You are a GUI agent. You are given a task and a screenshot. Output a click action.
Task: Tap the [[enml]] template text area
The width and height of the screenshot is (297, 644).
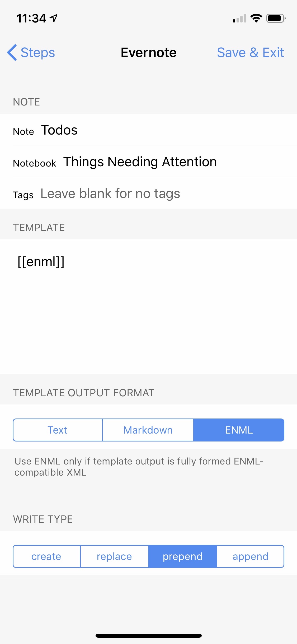[x=148, y=306]
